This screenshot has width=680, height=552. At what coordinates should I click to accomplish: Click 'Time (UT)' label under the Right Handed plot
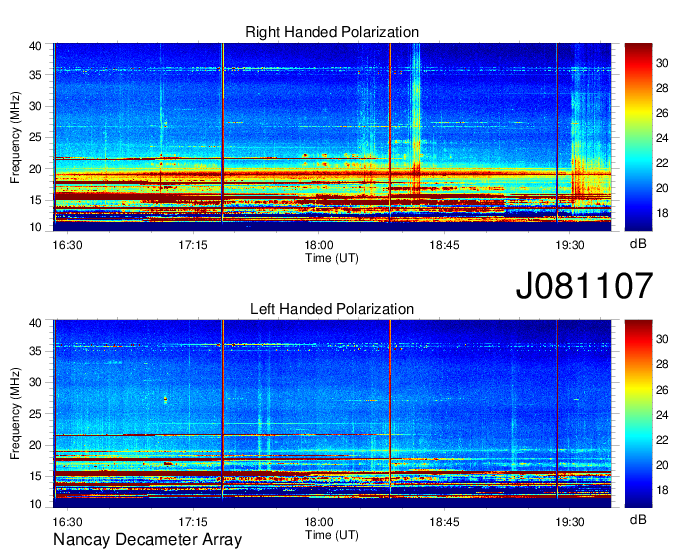(x=332, y=258)
